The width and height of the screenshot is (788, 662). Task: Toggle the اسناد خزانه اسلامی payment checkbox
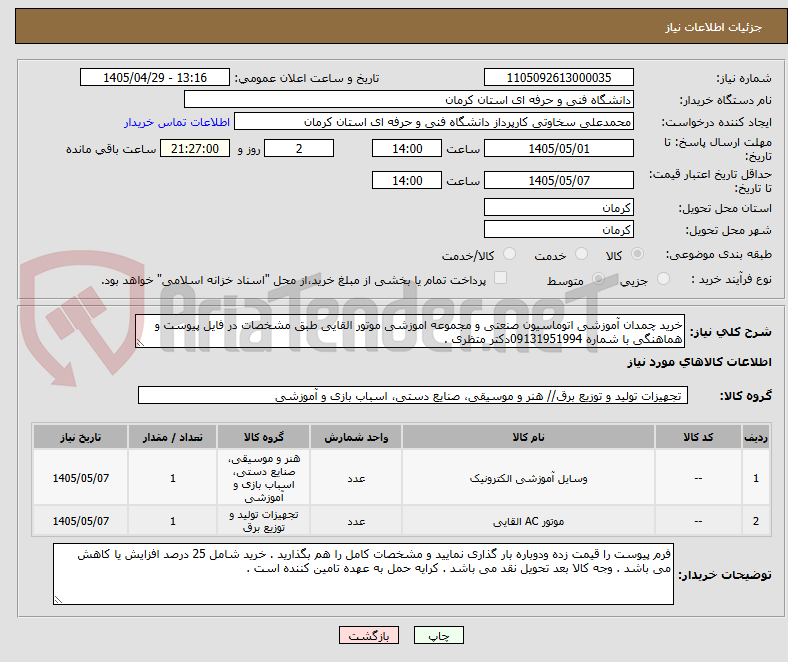click(501, 278)
